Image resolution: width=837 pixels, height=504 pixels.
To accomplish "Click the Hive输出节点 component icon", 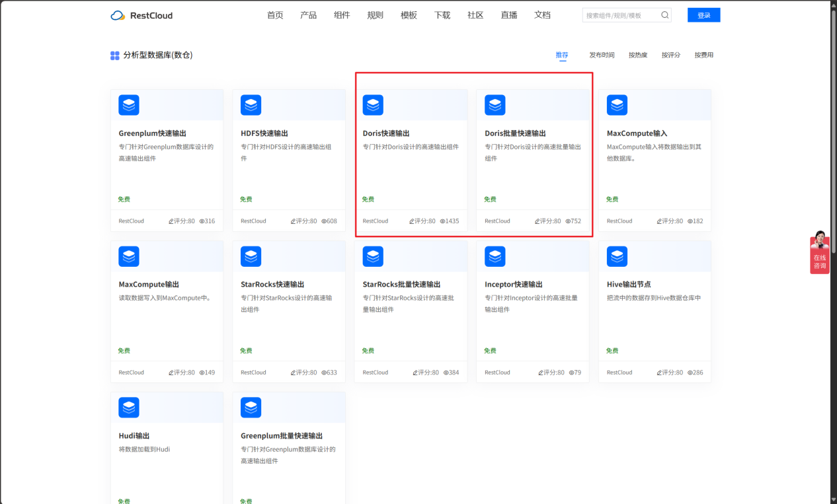I will tap(617, 256).
